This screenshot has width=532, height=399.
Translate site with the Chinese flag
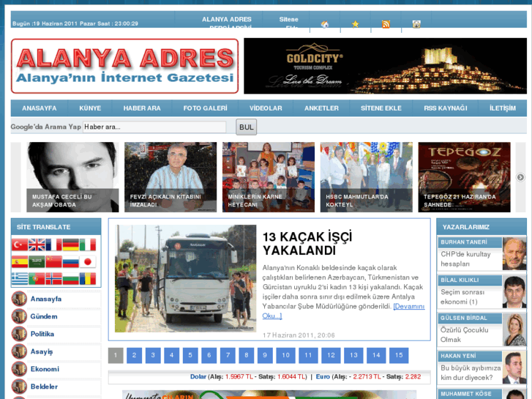pyautogui.click(x=53, y=262)
